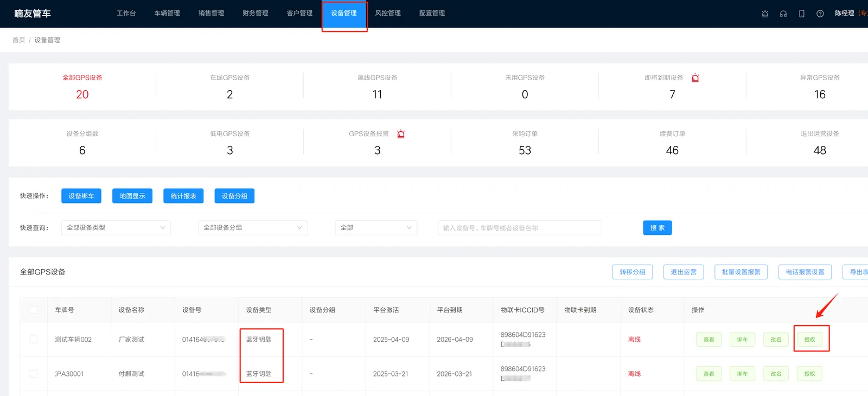Open the 风控管理 menu

coord(388,14)
